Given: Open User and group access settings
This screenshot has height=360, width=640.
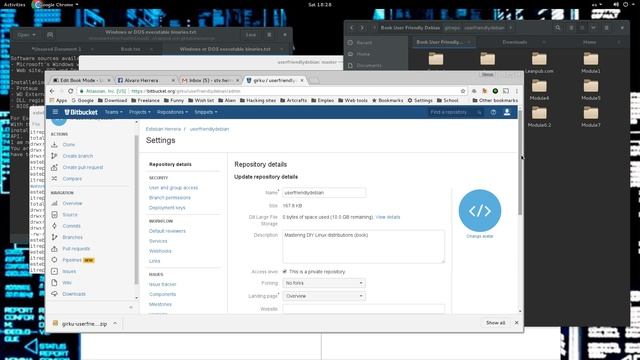Looking at the screenshot, I should [173, 188].
